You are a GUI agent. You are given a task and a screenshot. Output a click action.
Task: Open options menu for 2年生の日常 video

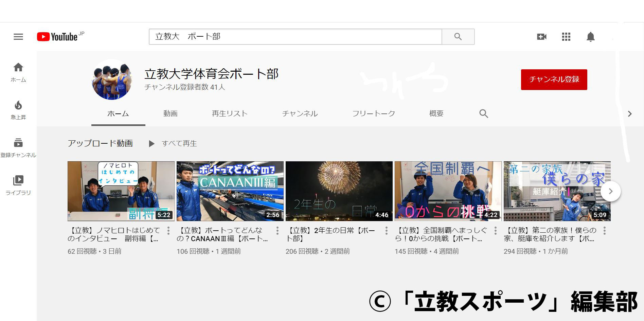386,231
